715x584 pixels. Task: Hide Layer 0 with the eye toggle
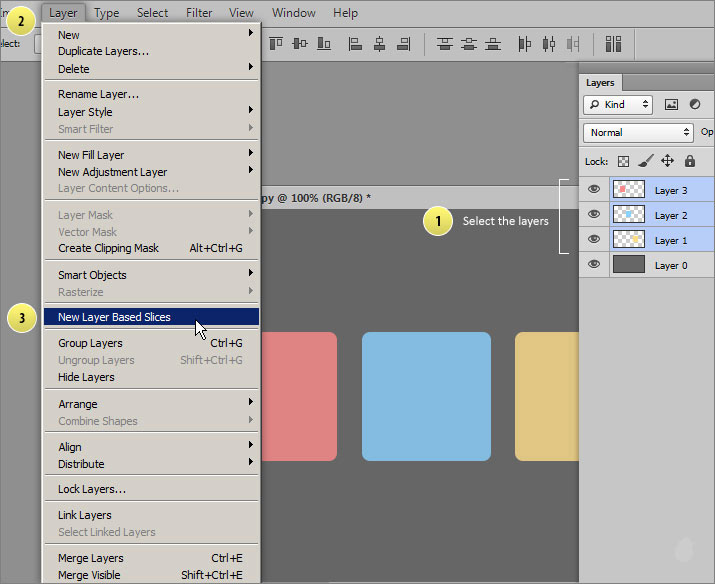click(594, 264)
